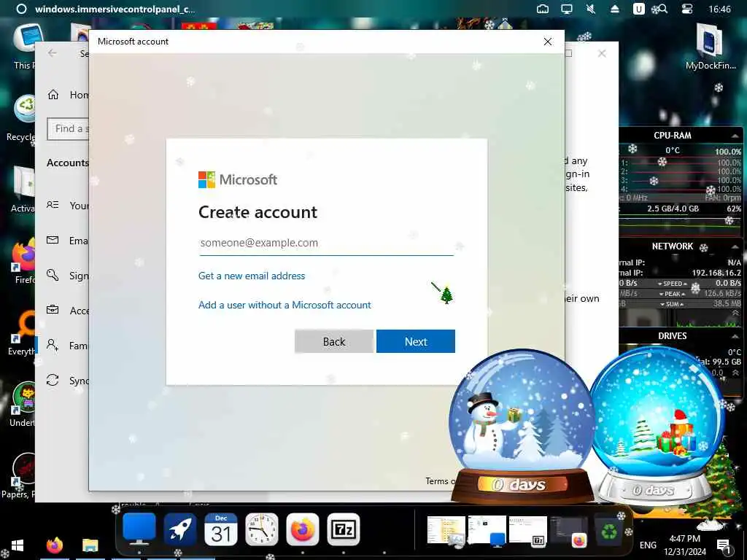Click the snowman snow globe widget
Viewport: 747px width, 560px height.
pyautogui.click(x=522, y=426)
